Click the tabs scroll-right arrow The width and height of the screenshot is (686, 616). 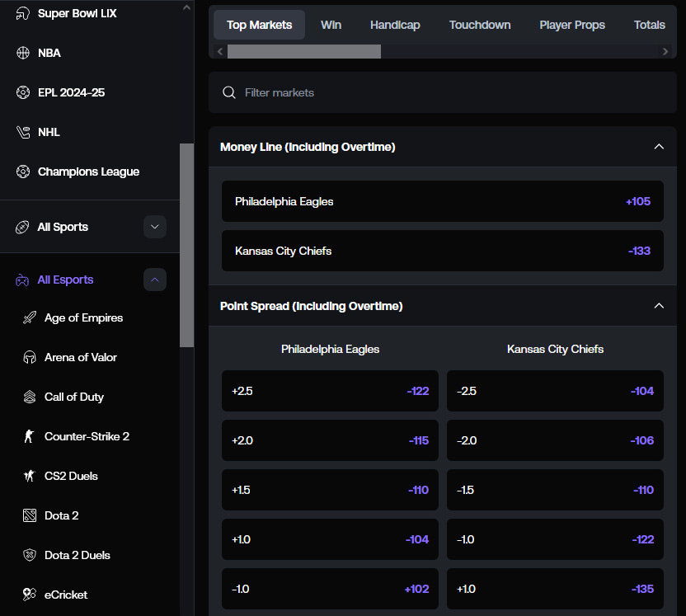[665, 52]
